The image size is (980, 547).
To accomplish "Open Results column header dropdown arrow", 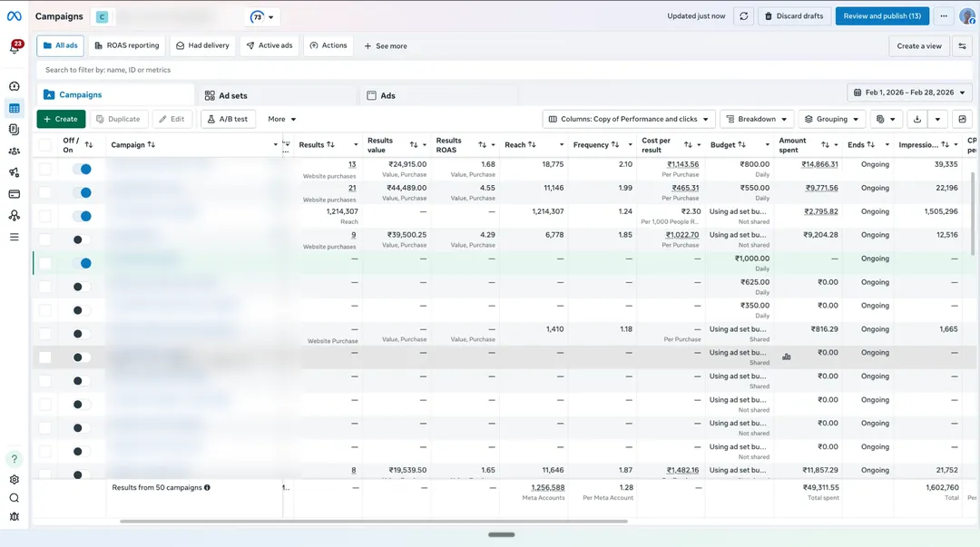I will (356, 145).
